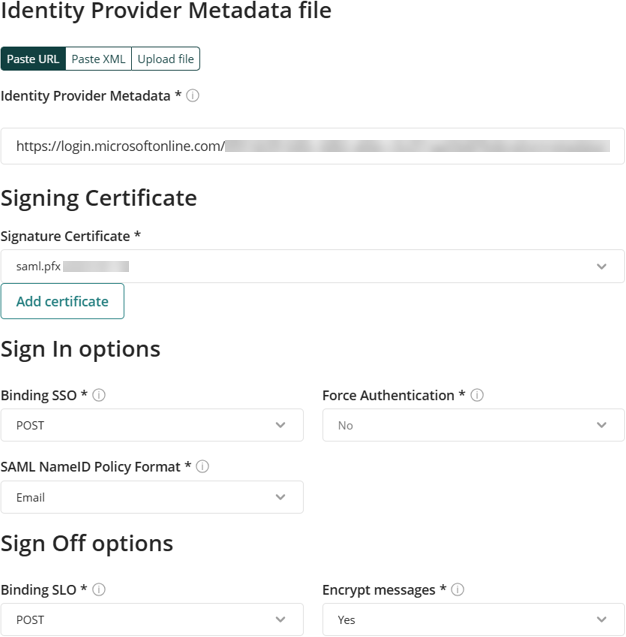The height and width of the screenshot is (637, 626).
Task: Expand the Force Authentication dropdown
Action: pos(473,425)
